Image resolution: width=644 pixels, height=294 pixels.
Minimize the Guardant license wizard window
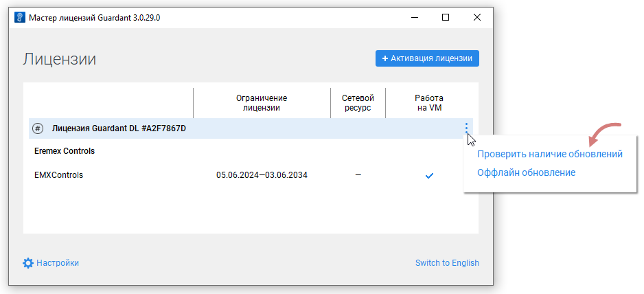[414, 17]
